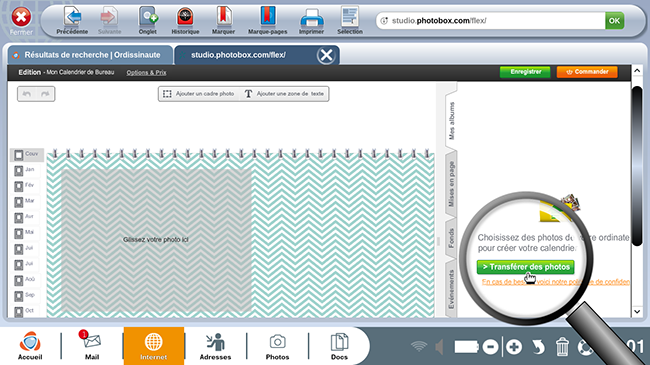Open a new Onglet tab
The image size is (650, 365).
point(148,17)
